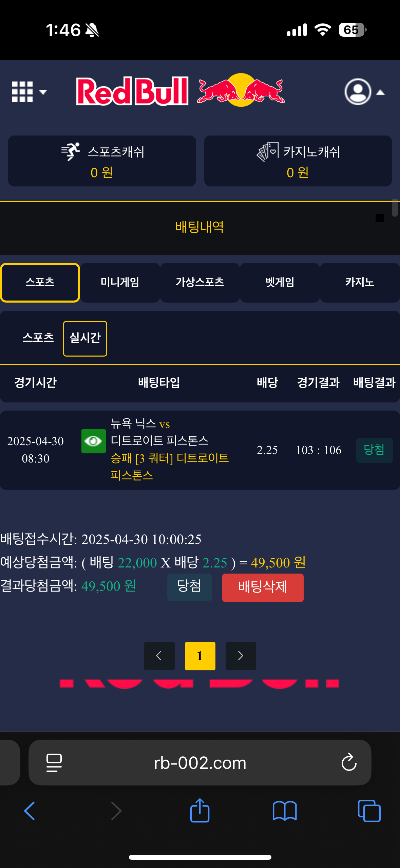The height and width of the screenshot is (868, 400).
Task: Open Safari bookmarks
Action: coord(284,811)
